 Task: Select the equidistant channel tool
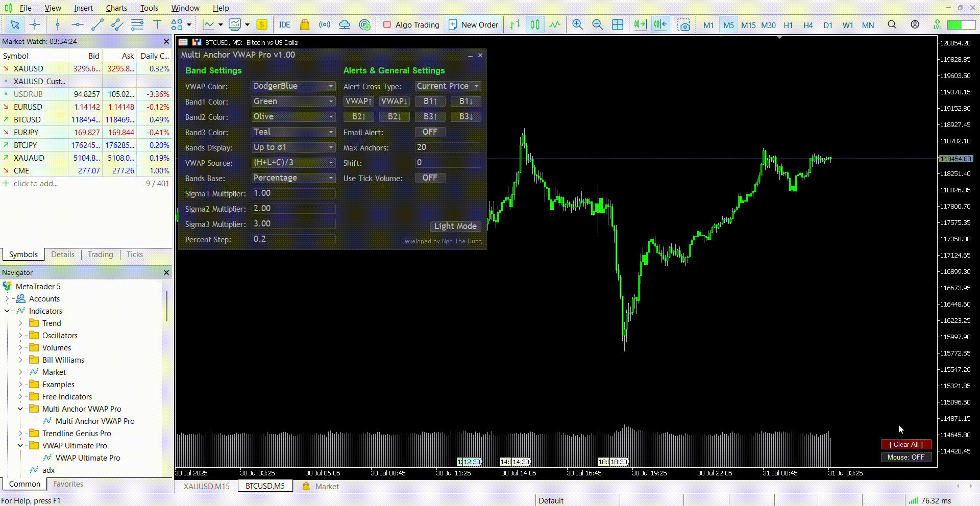117,24
